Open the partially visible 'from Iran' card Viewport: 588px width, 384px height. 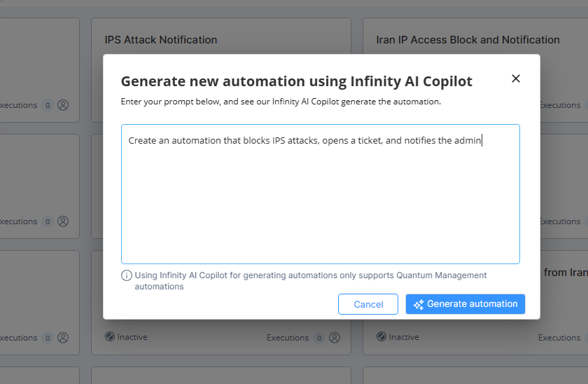pyautogui.click(x=566, y=273)
